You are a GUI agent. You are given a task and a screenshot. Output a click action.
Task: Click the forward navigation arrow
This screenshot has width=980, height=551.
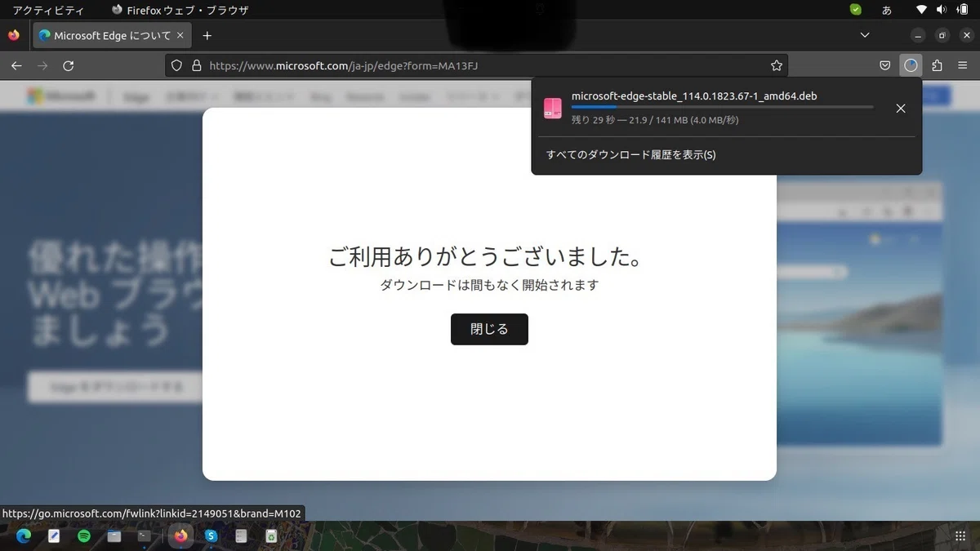42,66
